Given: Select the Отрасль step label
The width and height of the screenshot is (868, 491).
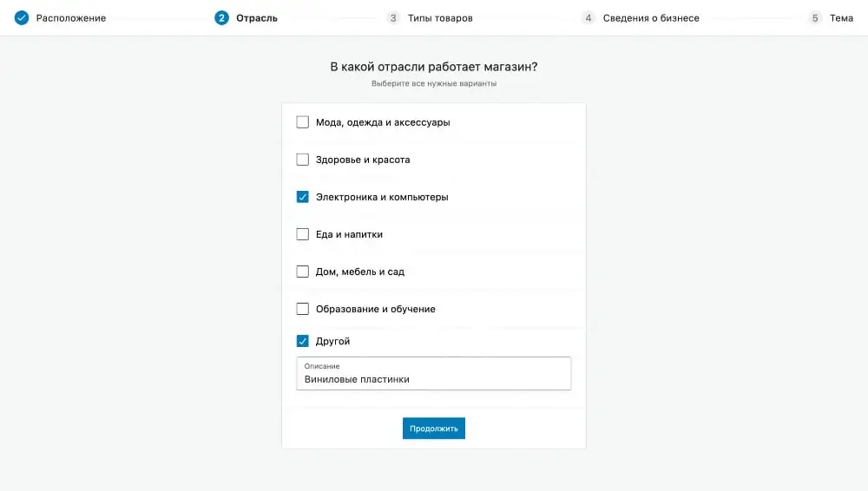Looking at the screenshot, I should [x=256, y=18].
